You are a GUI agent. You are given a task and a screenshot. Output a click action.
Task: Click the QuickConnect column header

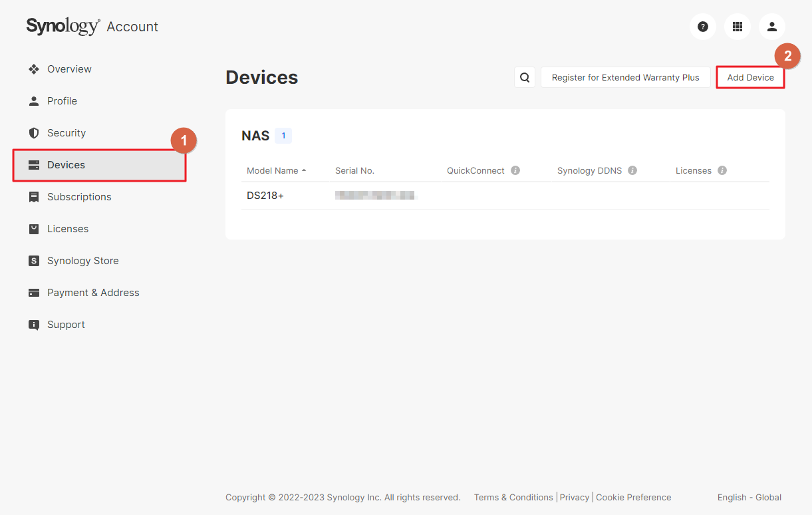[x=475, y=170]
